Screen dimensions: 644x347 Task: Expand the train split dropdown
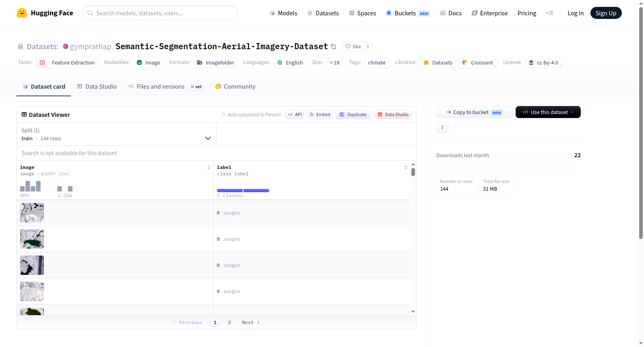tap(116, 134)
